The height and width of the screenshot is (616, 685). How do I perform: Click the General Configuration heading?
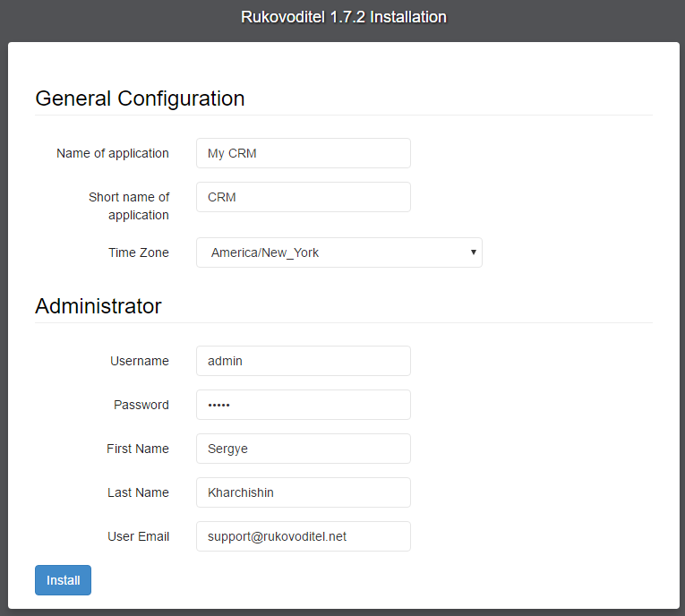tap(140, 98)
